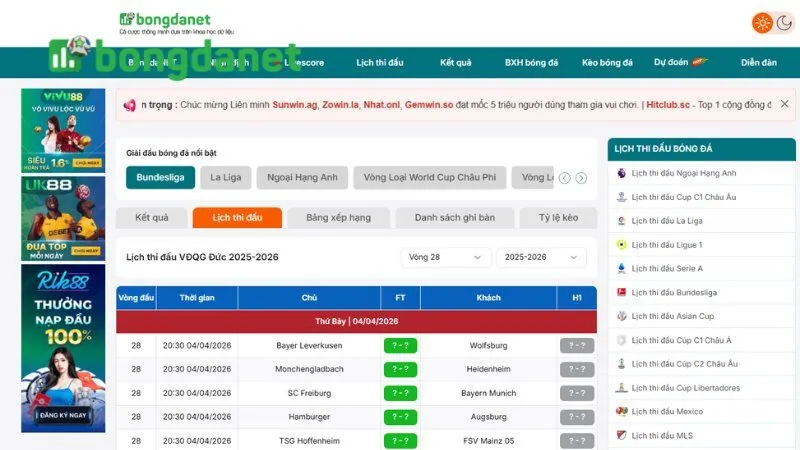Screen dimensions: 800x450
Task: Switch to light mode with sun icon
Action: point(763,22)
